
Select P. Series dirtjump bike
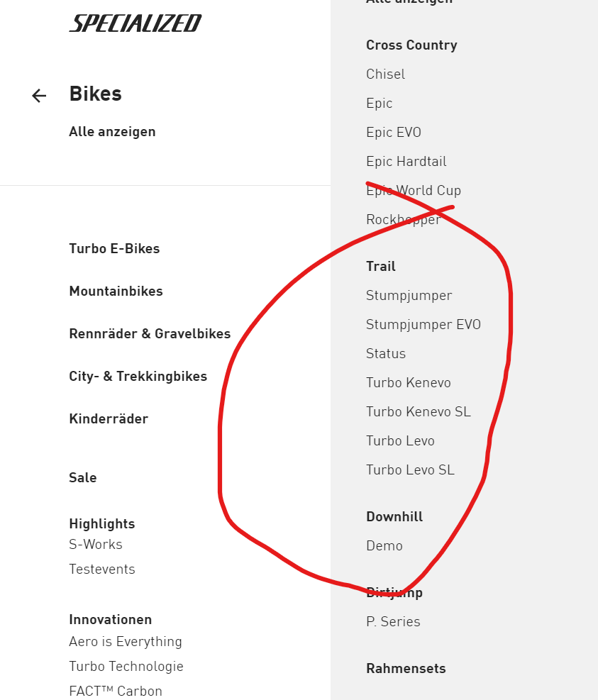coord(393,622)
